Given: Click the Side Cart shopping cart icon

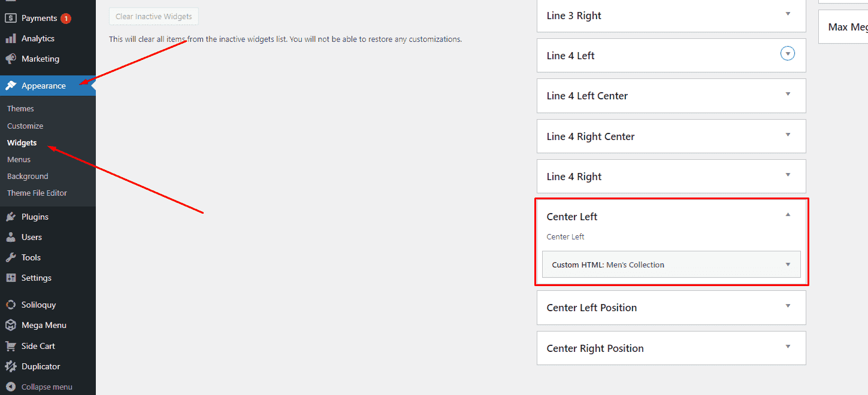Looking at the screenshot, I should pos(11,346).
